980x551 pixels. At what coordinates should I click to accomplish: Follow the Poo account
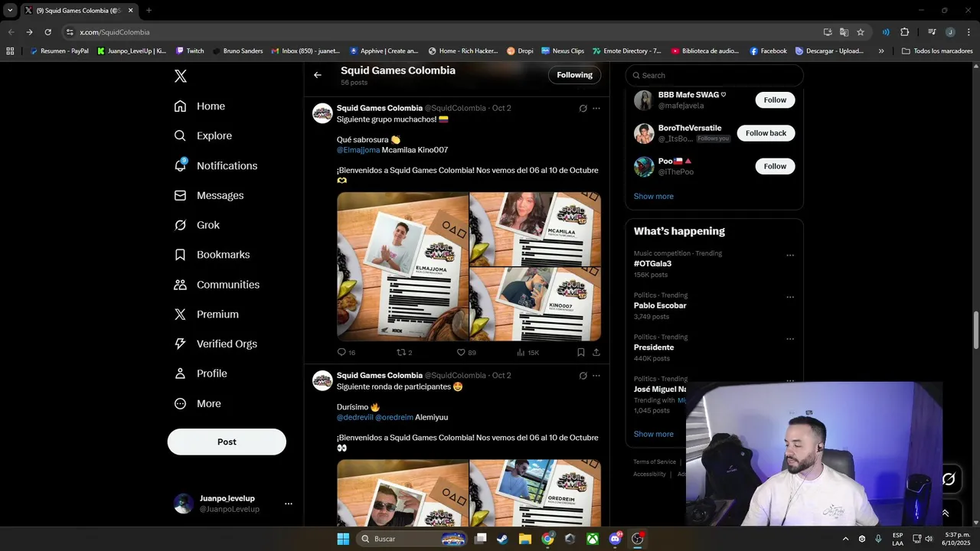click(775, 166)
